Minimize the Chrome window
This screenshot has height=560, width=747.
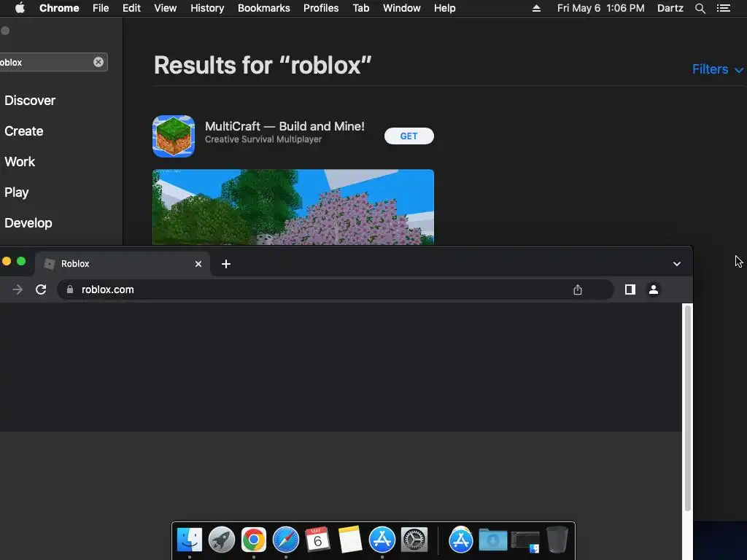pyautogui.click(x=7, y=261)
